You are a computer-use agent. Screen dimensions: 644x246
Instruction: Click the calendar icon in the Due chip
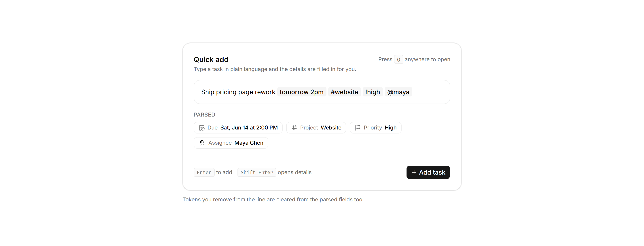201,128
